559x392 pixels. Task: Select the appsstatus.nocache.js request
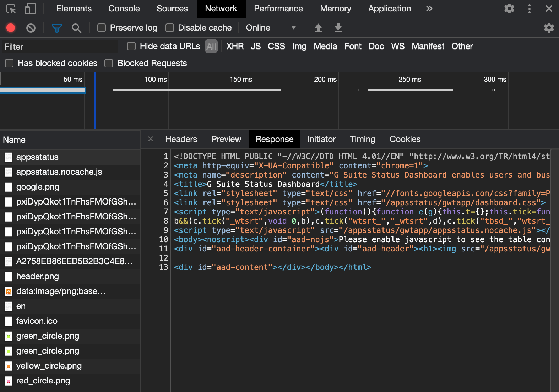[59, 172]
